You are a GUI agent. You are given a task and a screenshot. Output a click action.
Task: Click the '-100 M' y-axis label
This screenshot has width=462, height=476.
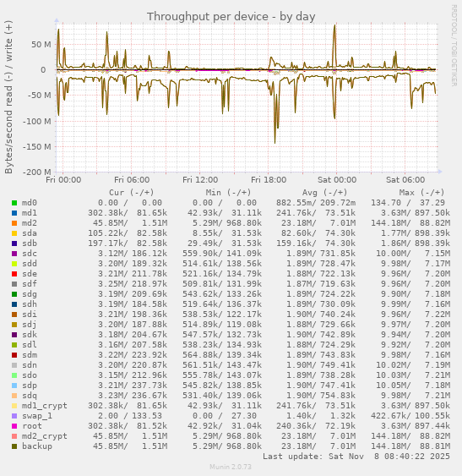point(37,122)
